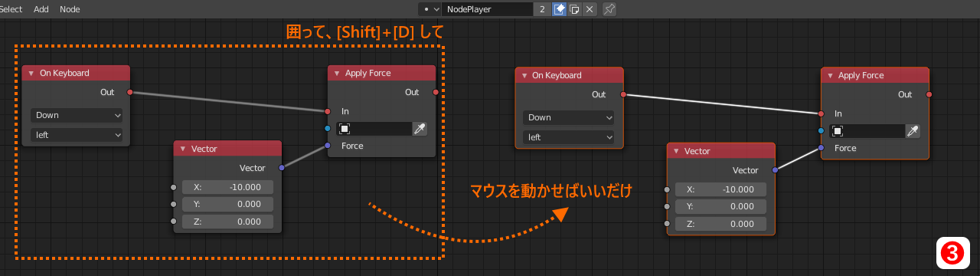This screenshot has width=980, height=276.
Task: Click Vector output socket of original Vector node
Action: (282, 167)
